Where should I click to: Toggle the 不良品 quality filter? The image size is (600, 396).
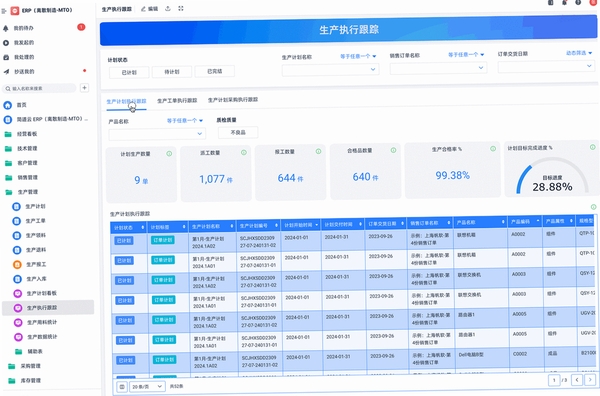pos(238,132)
